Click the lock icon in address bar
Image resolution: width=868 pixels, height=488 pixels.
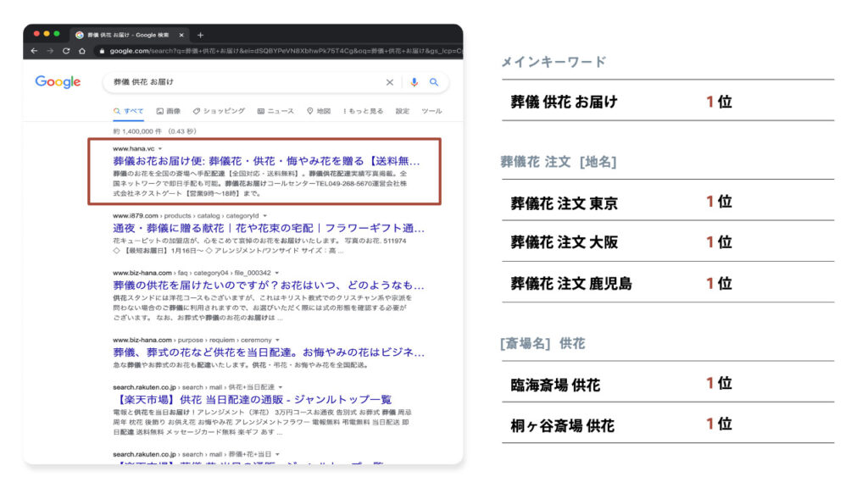(102, 51)
